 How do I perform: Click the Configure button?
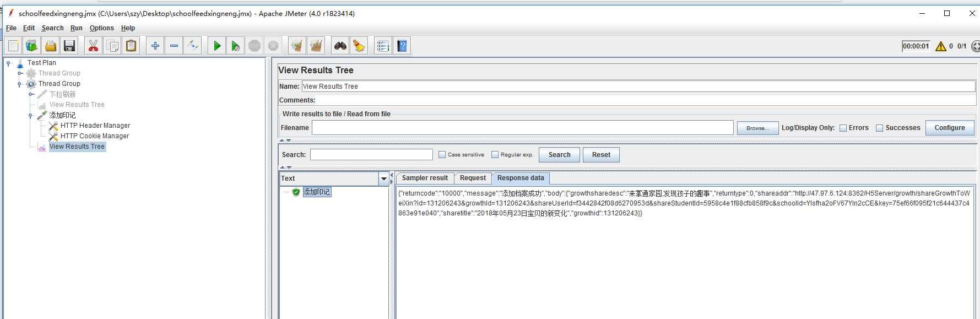pyautogui.click(x=950, y=128)
